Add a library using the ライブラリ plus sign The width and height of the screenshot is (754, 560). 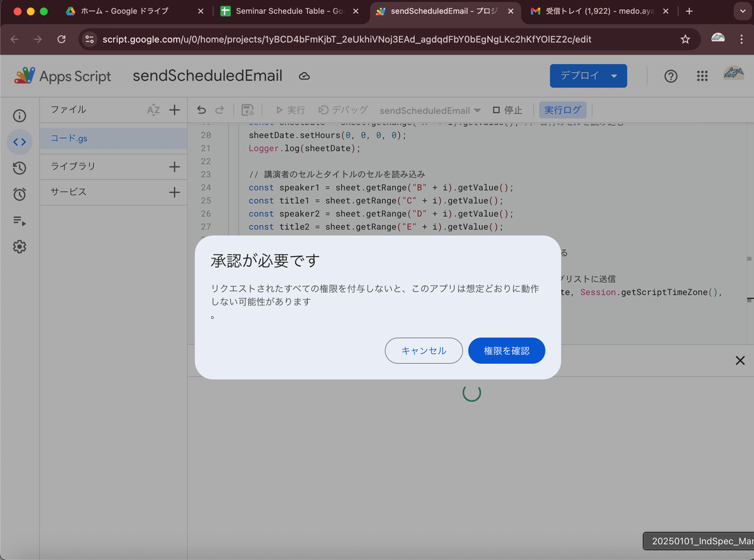175,166
